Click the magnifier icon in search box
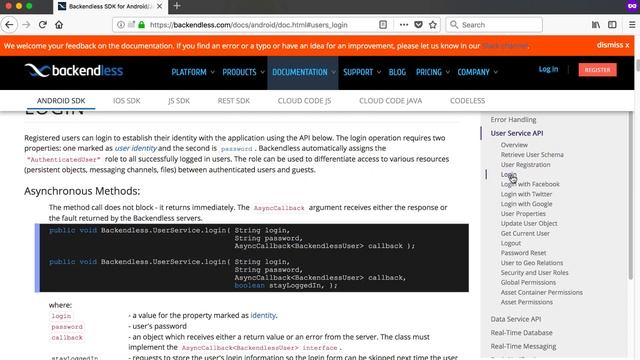The image size is (640, 360). click(x=454, y=24)
